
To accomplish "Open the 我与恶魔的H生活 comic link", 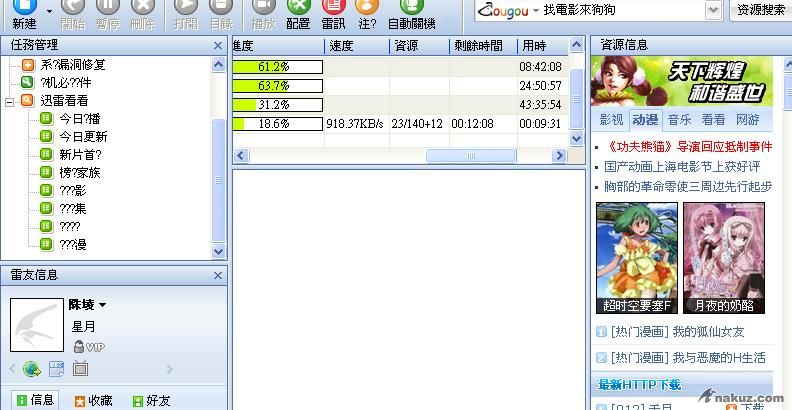I will 719,358.
